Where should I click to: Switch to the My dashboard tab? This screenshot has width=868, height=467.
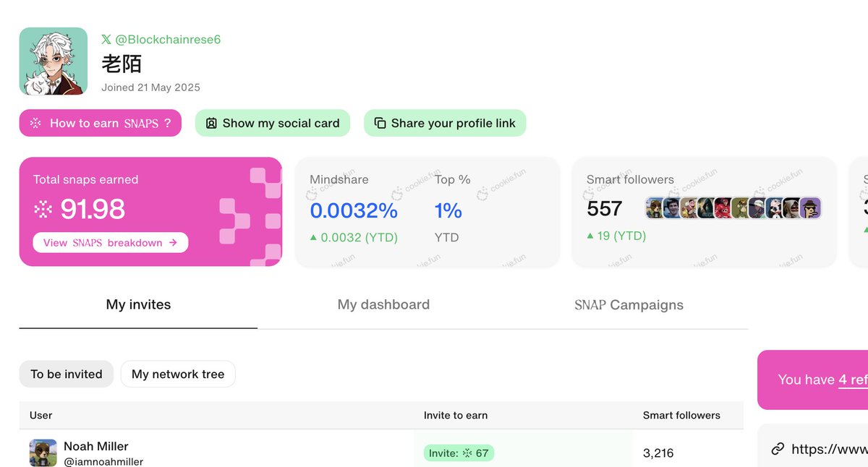coord(383,304)
